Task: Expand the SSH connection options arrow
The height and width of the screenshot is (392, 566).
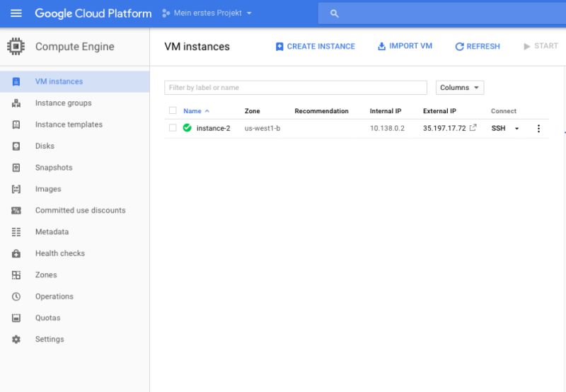Action: click(x=516, y=129)
